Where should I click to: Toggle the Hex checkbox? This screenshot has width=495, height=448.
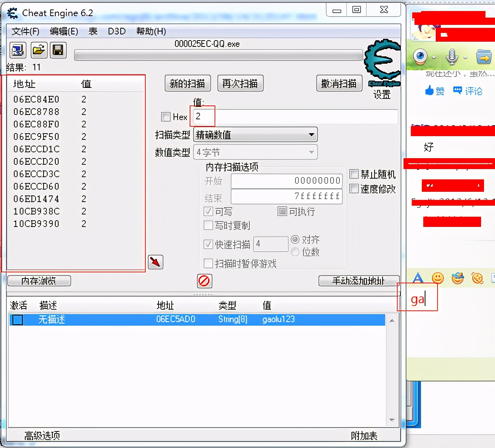pyautogui.click(x=166, y=117)
